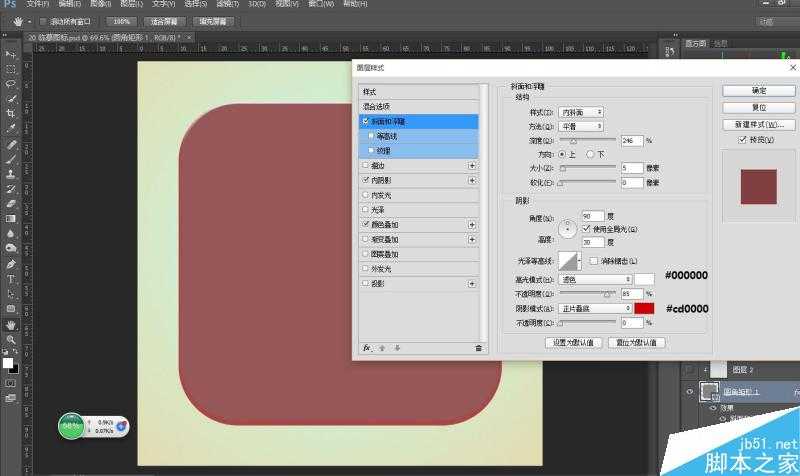Enable the 投影 (Drop Shadow) checkbox
This screenshot has width=800, height=476.
pyautogui.click(x=366, y=284)
